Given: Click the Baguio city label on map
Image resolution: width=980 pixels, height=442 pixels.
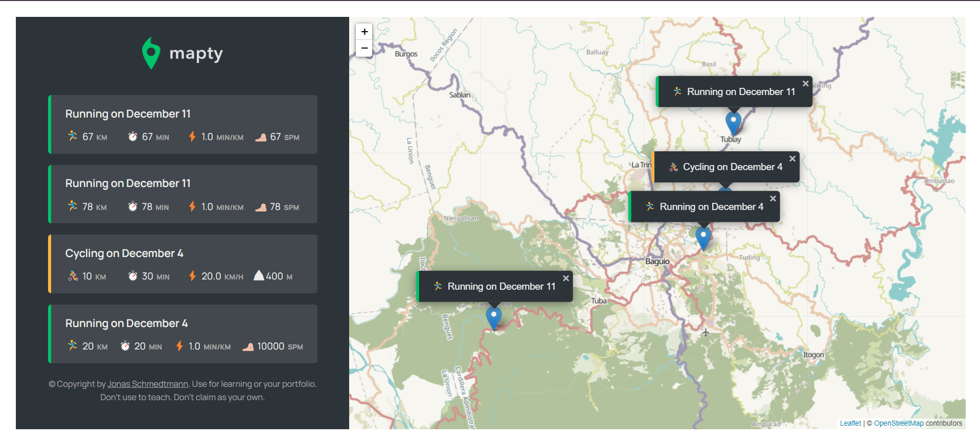Looking at the screenshot, I should coord(657,261).
